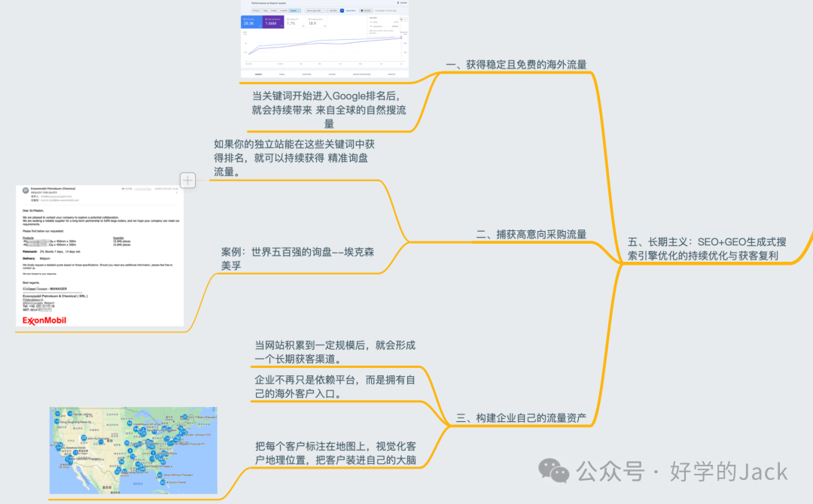Click the Reset filters link
Viewport: 813px width, 504px height.
(x=351, y=11)
